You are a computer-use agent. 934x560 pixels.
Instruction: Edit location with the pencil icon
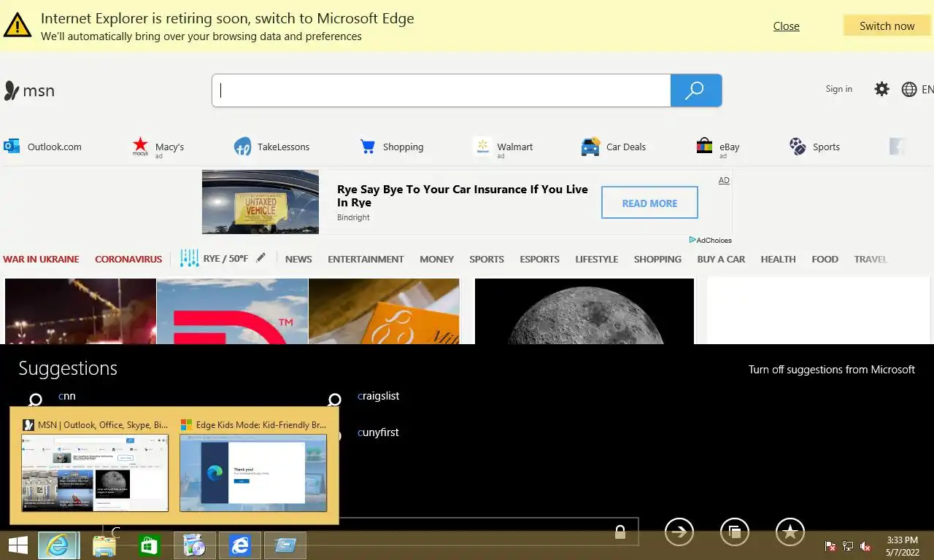261,257
